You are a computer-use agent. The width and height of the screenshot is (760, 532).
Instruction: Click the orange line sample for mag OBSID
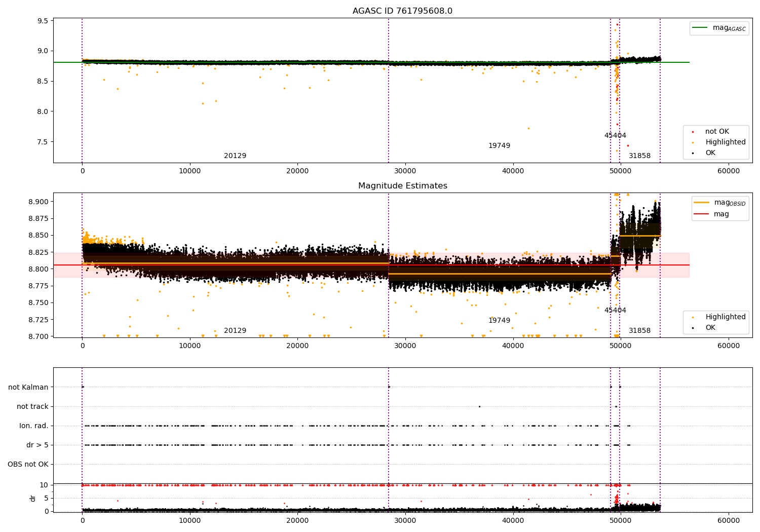(701, 203)
